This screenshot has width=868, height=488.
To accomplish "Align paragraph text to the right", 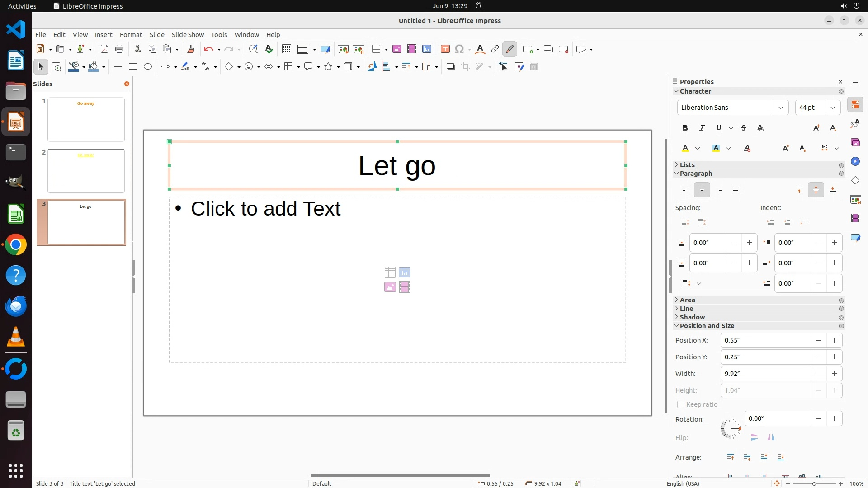I will (x=719, y=190).
